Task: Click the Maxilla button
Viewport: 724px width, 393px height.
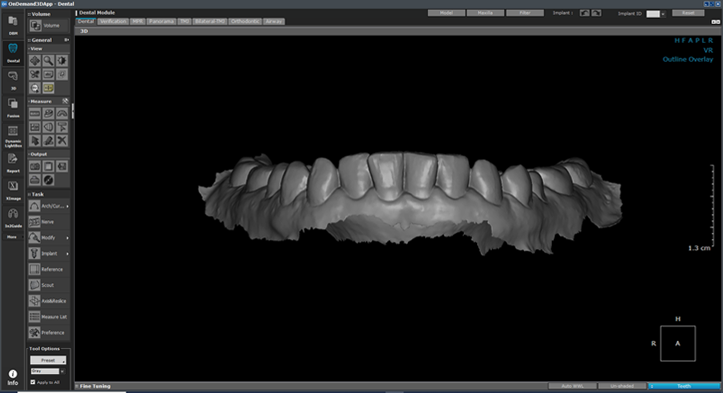Action: [485, 13]
